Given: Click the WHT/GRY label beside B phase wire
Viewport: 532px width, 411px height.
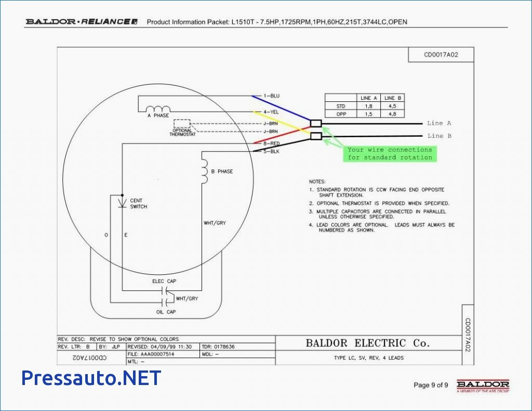Looking at the screenshot, I should tap(215, 223).
